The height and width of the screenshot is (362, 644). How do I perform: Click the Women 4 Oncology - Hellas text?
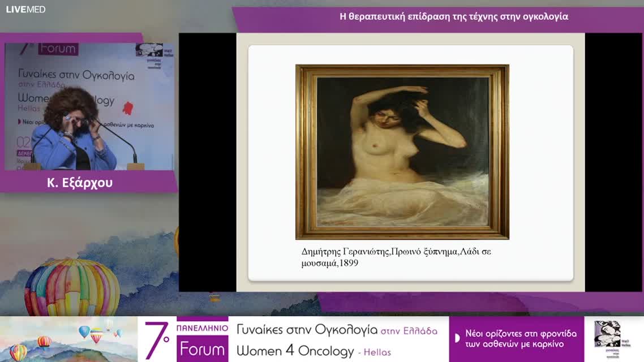314,351
